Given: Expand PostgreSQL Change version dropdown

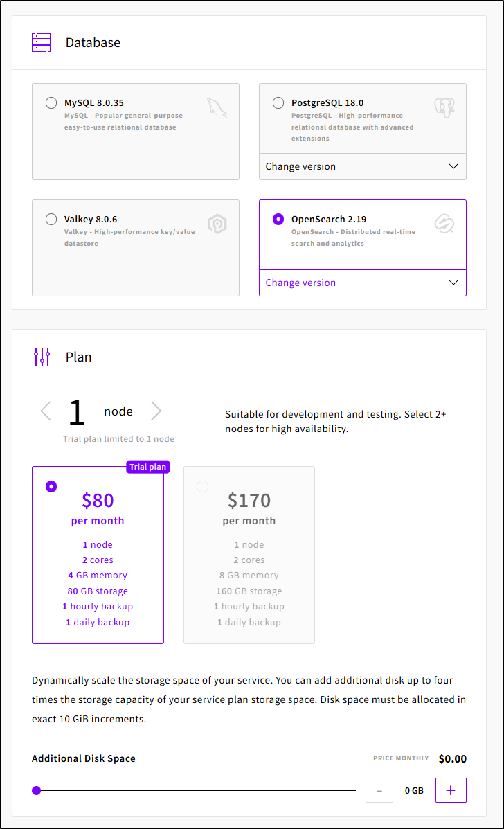Looking at the screenshot, I should coord(362,166).
